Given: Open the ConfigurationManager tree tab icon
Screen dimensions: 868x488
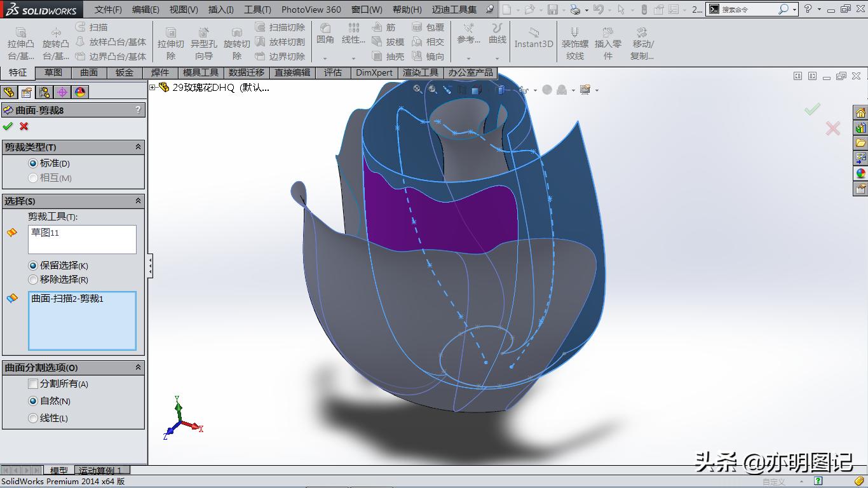Looking at the screenshot, I should pos(43,92).
